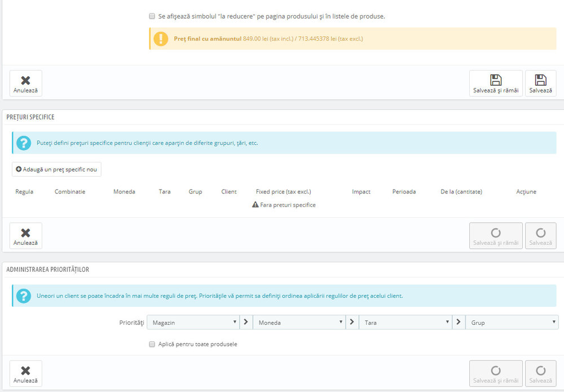Click the "Acțiune" column header
564x392 pixels.
526,192
